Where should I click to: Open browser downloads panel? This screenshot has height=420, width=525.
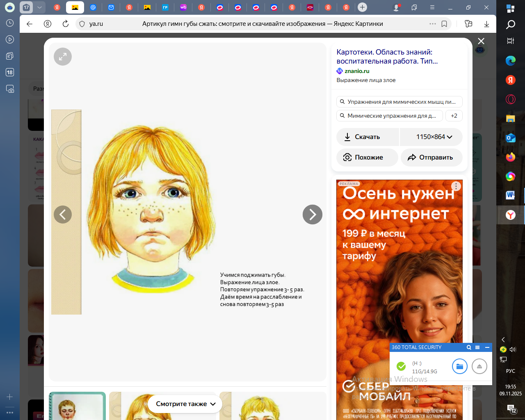click(486, 24)
